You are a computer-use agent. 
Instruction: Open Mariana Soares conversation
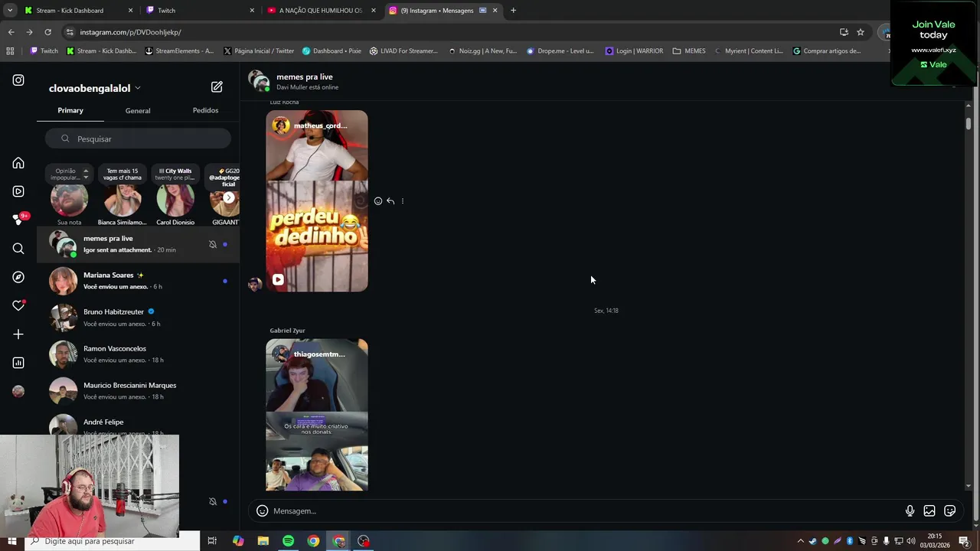138,281
